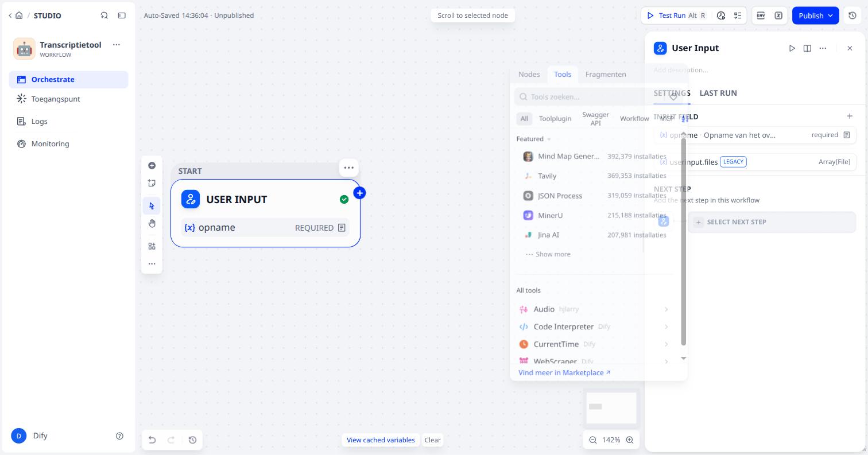This screenshot has height=455, width=868.
Task: Click the home icon in breadcrumb
Action: [19, 15]
